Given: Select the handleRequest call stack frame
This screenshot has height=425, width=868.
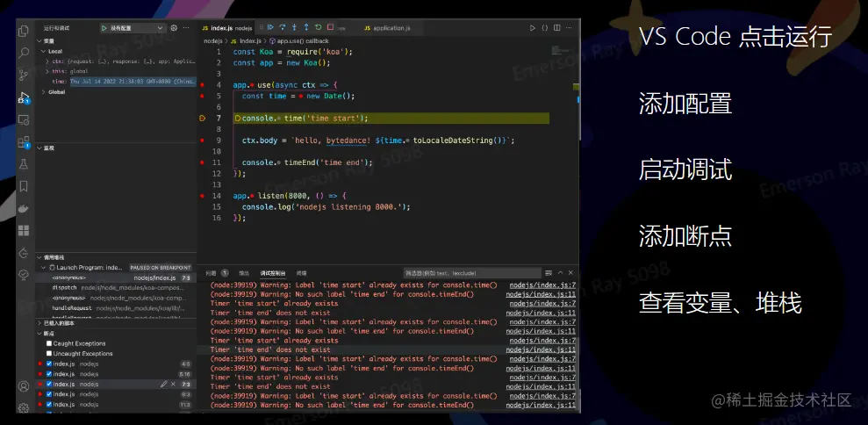Looking at the screenshot, I should [x=116, y=308].
